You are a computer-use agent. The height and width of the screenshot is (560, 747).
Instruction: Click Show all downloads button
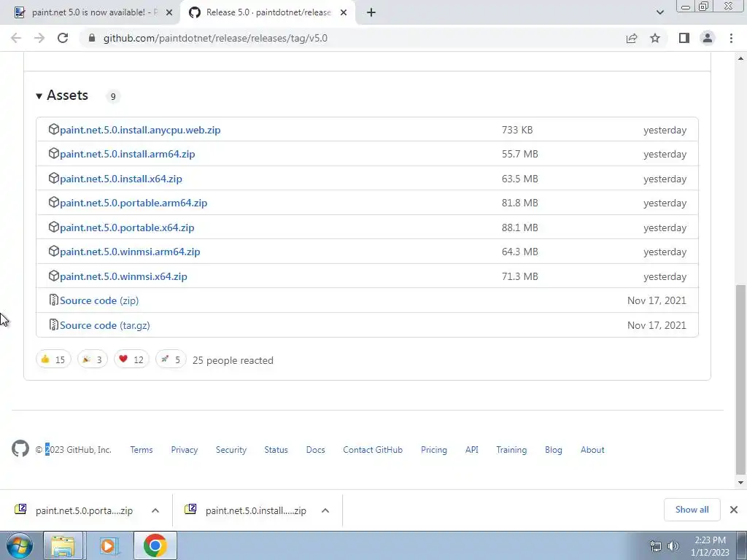point(692,510)
